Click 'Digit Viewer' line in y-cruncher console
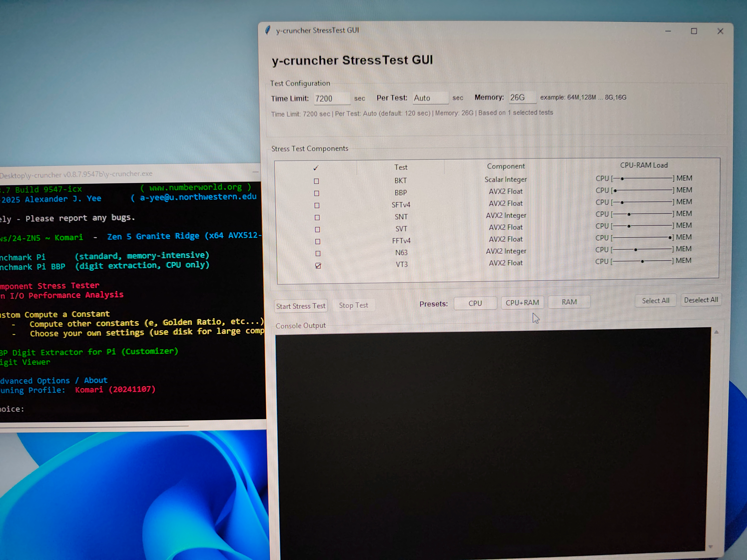Screen dimensions: 747x560 click(x=25, y=362)
